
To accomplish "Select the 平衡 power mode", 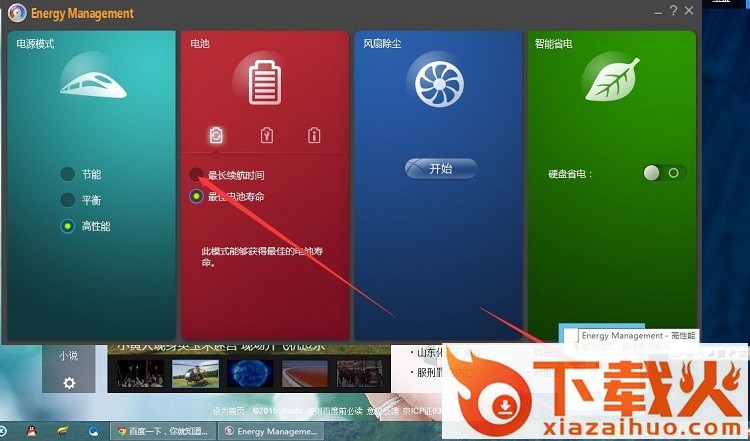I will 68,200.
